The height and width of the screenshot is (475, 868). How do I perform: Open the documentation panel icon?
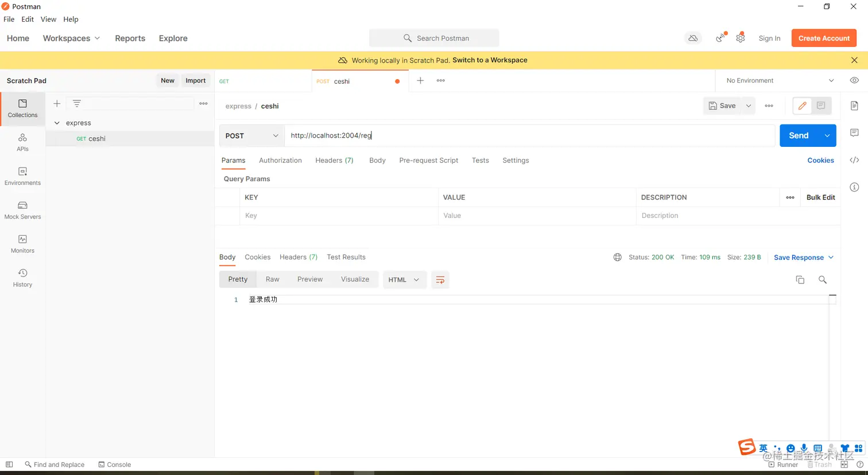tap(854, 106)
